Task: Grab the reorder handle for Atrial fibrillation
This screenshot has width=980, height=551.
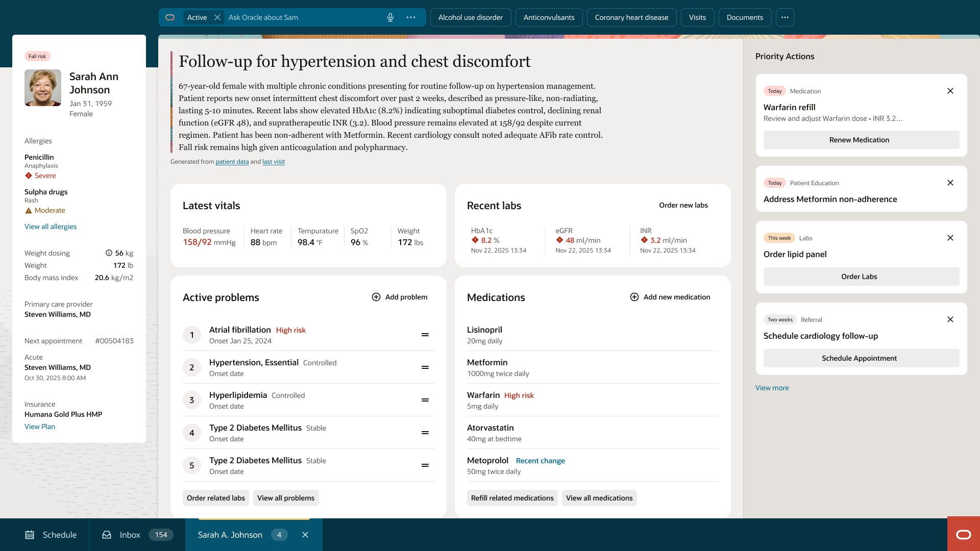Action: click(425, 335)
